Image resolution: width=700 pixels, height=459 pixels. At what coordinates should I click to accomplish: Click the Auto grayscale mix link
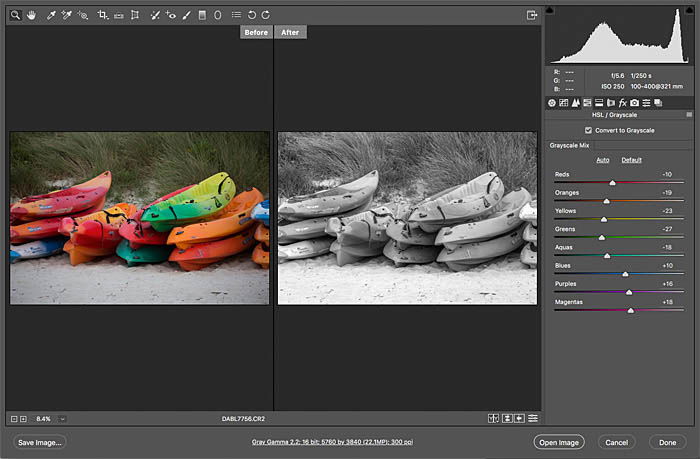tap(603, 160)
